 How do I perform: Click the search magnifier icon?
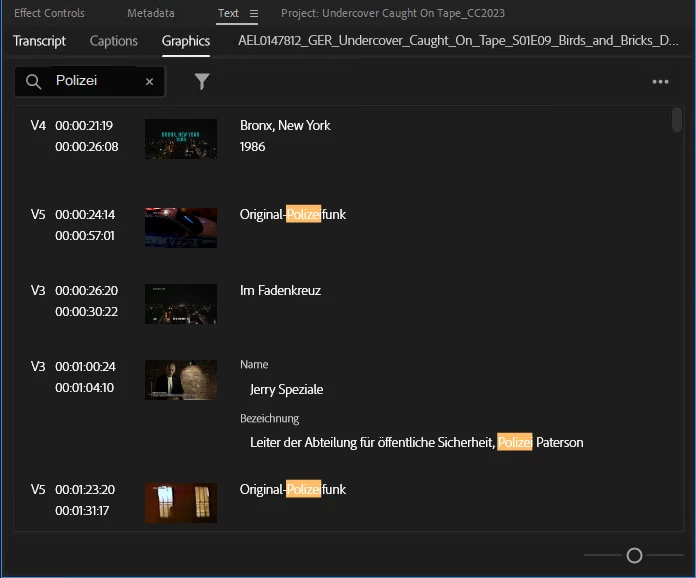[x=33, y=82]
